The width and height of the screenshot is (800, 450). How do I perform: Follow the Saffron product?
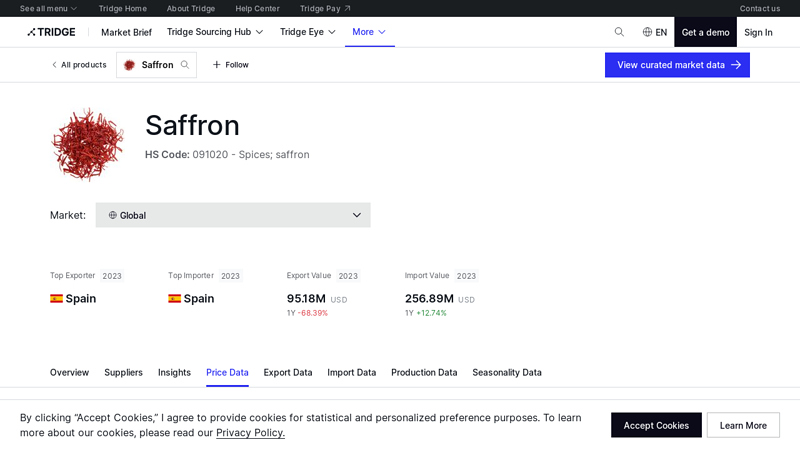[230, 65]
